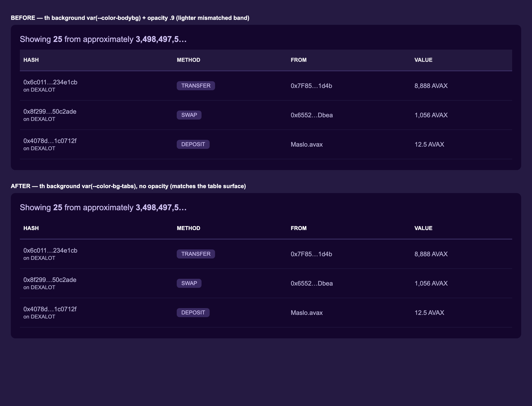Open hash 0x4078d…1c0712f in AFTER table

[50, 309]
